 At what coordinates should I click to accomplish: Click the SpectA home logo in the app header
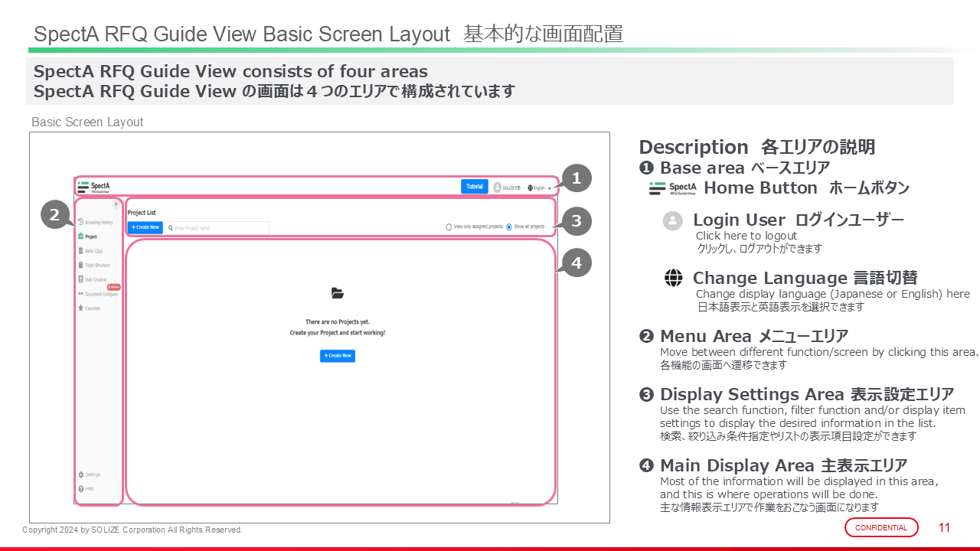[x=93, y=187]
